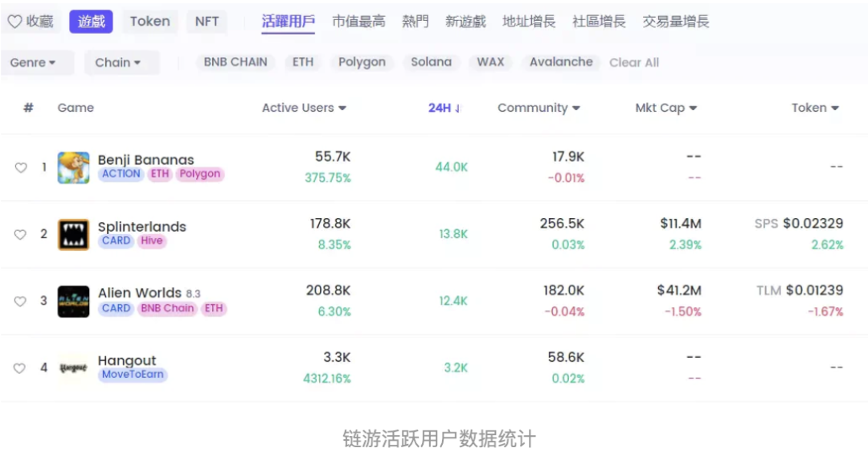Select Splinterlands 256.5K community value
The width and height of the screenshot is (868, 452).
click(562, 224)
